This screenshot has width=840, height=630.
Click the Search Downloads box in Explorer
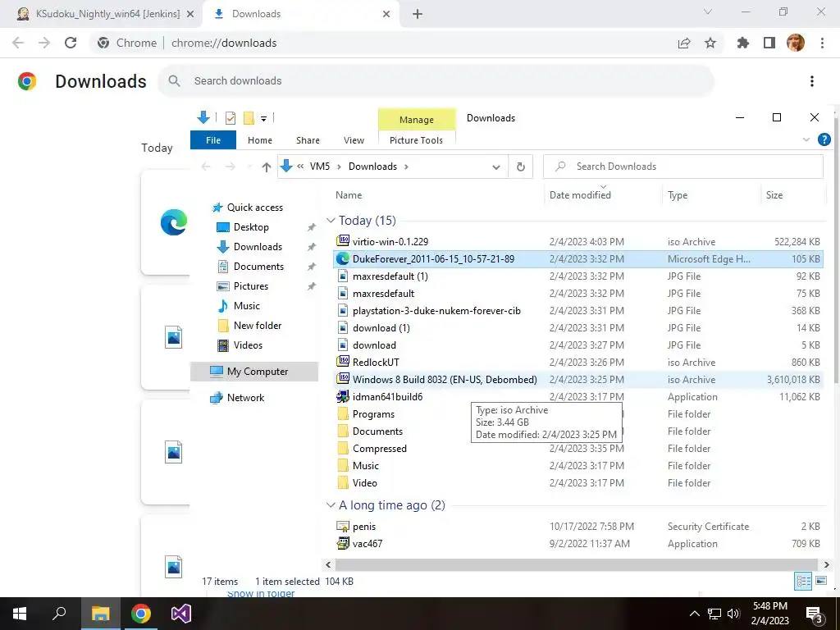click(683, 167)
